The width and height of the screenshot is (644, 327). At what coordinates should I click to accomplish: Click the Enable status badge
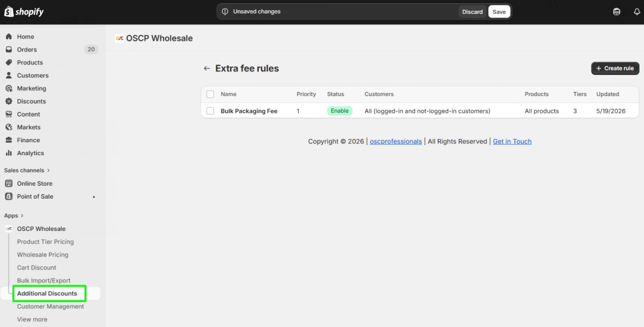pyautogui.click(x=340, y=111)
